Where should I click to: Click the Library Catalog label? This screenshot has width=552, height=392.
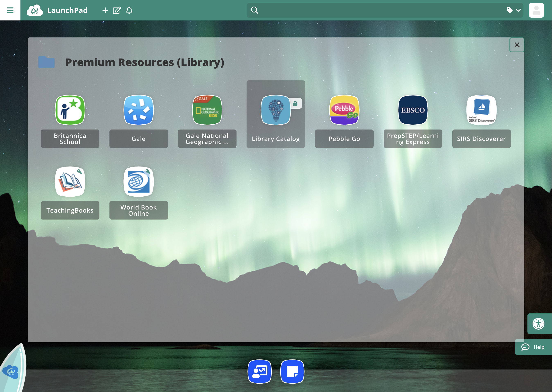click(276, 139)
